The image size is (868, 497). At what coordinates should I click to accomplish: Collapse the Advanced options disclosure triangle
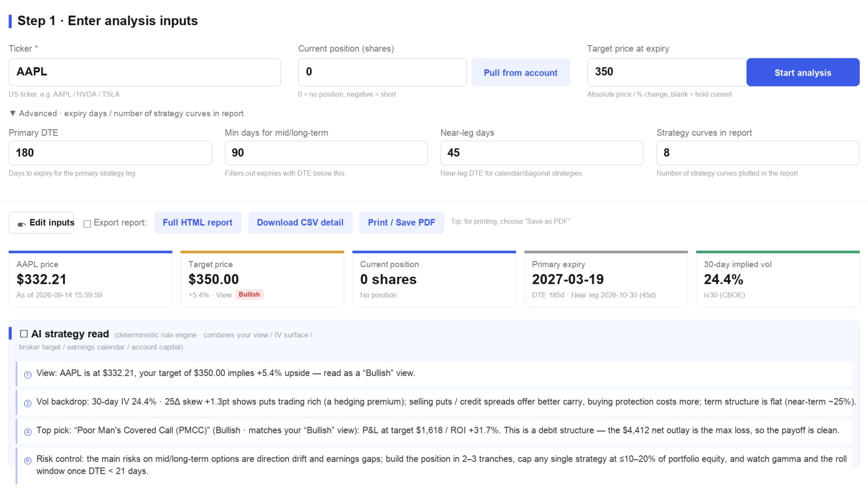[x=13, y=113]
